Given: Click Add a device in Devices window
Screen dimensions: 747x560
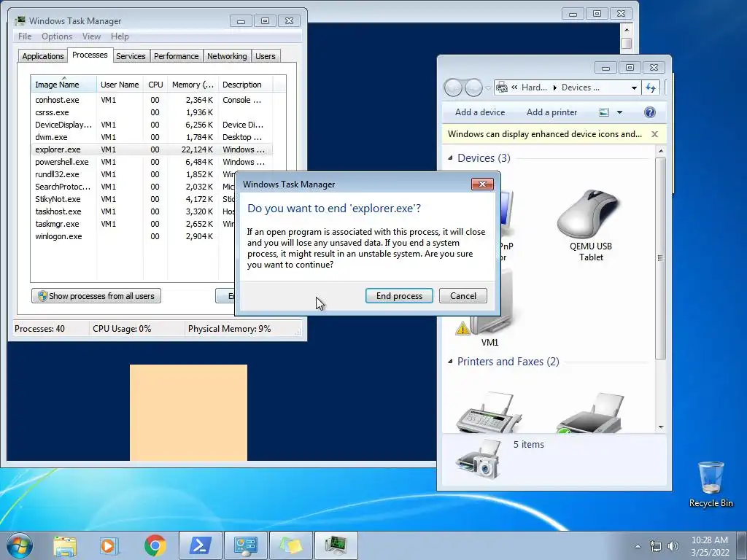Looking at the screenshot, I should [480, 112].
